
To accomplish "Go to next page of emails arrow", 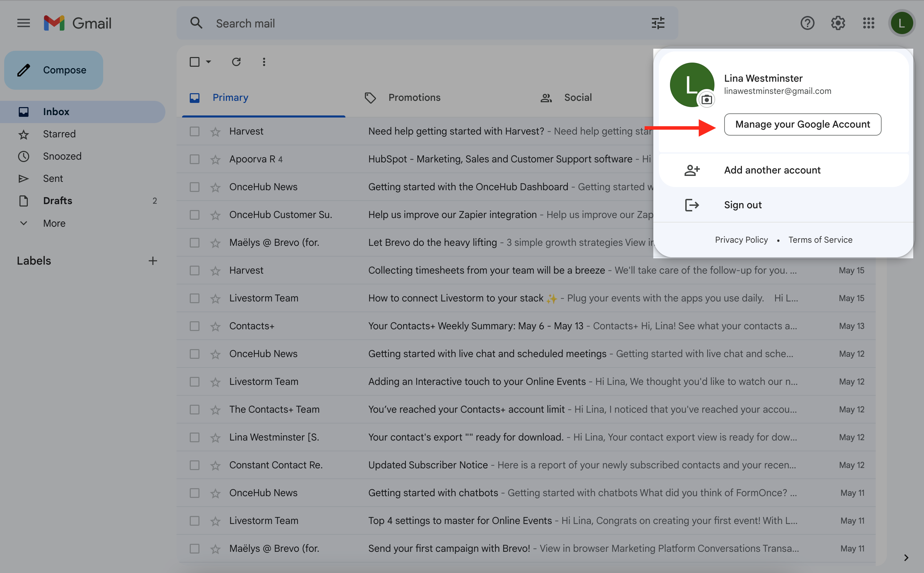I will pos(906,557).
